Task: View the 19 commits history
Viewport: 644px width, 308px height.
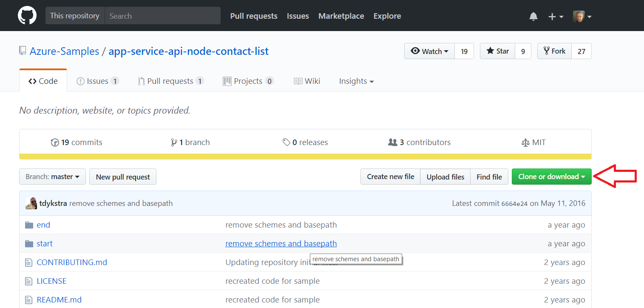Action: [x=77, y=142]
